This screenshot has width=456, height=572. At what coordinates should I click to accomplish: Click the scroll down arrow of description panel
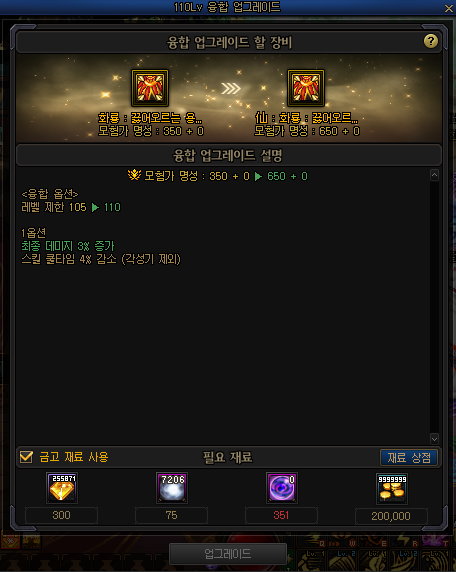[434, 439]
